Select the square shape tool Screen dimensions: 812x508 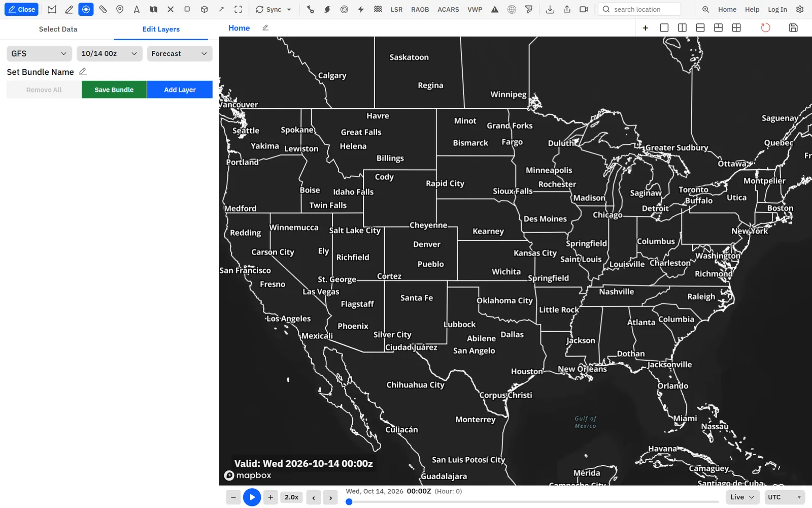187,9
